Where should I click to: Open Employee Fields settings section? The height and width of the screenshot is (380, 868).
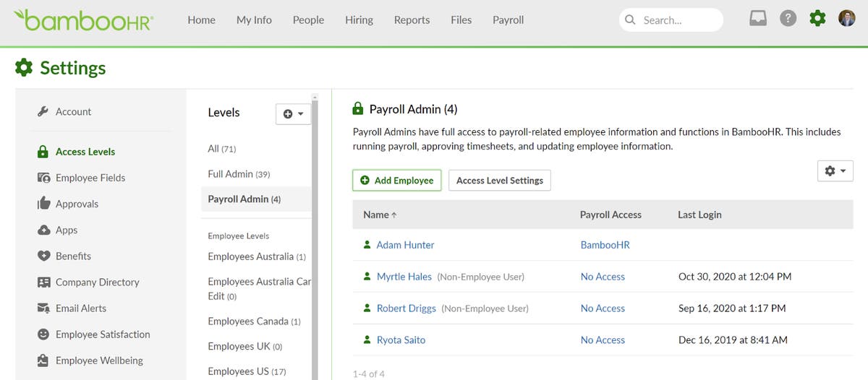90,178
